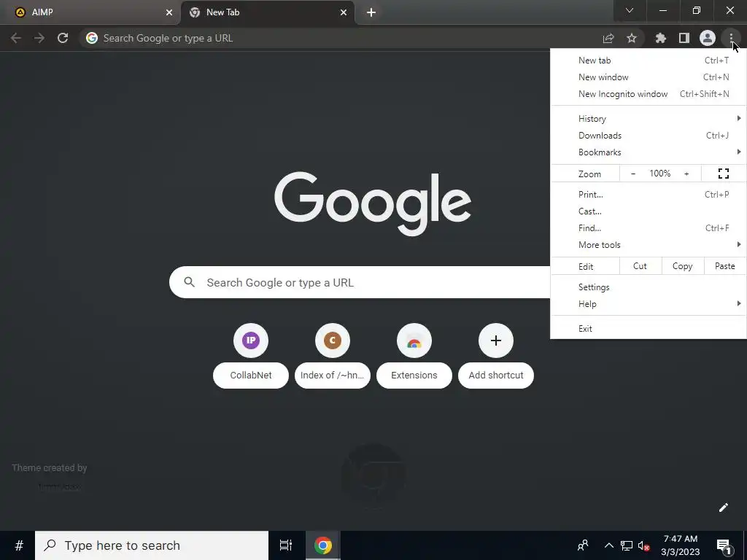Expand the Bookmarks submenu
747x560 pixels.
coord(649,152)
